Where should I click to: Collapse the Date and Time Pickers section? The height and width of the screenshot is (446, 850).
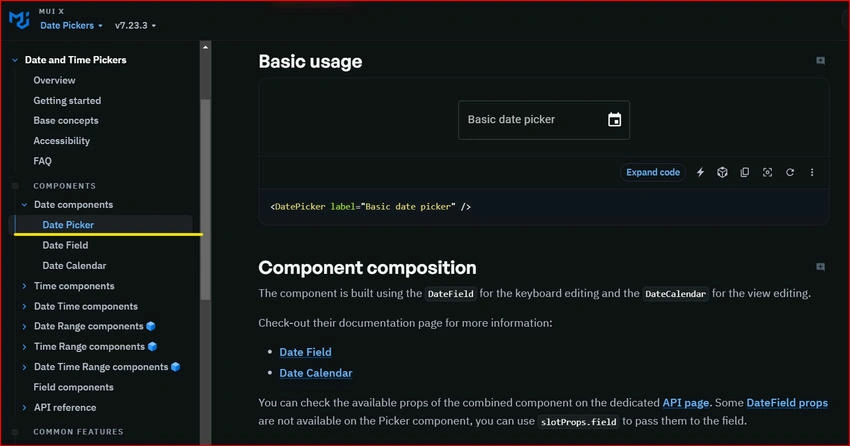pos(15,60)
